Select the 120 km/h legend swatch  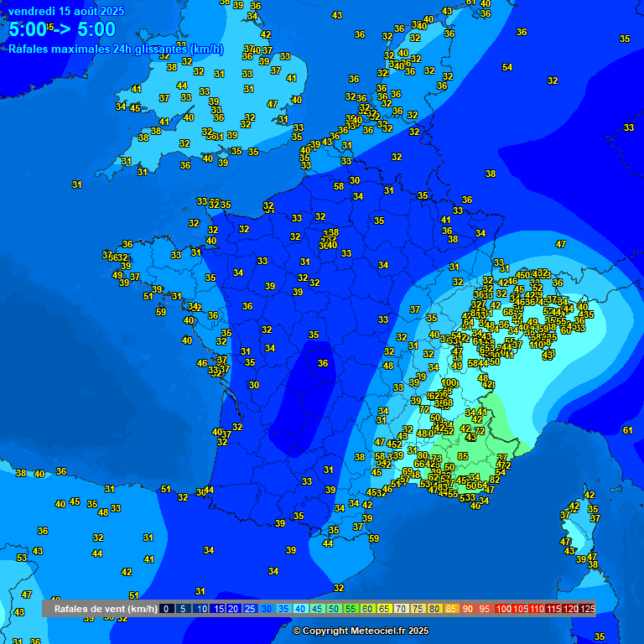click(570, 609)
